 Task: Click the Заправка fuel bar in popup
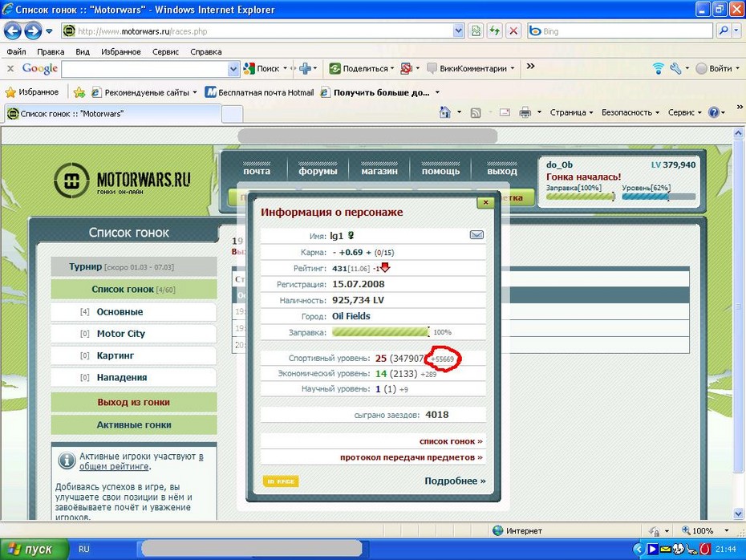380,331
